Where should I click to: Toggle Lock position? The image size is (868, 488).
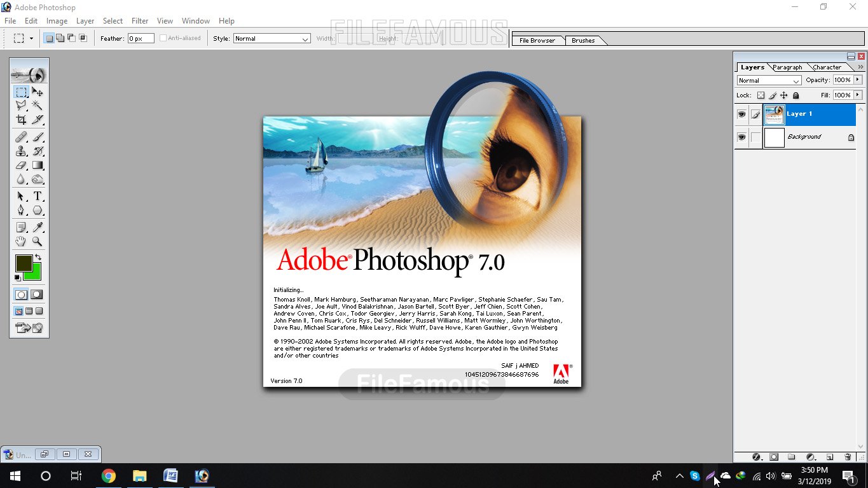point(783,95)
